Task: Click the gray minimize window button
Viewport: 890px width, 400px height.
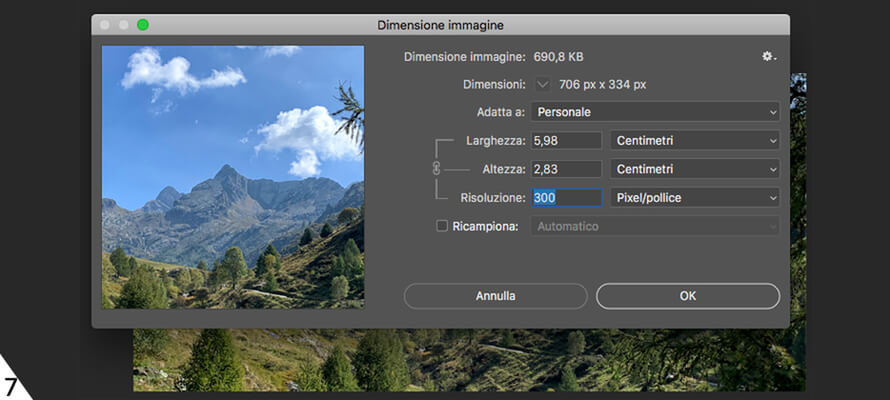Action: [124, 24]
